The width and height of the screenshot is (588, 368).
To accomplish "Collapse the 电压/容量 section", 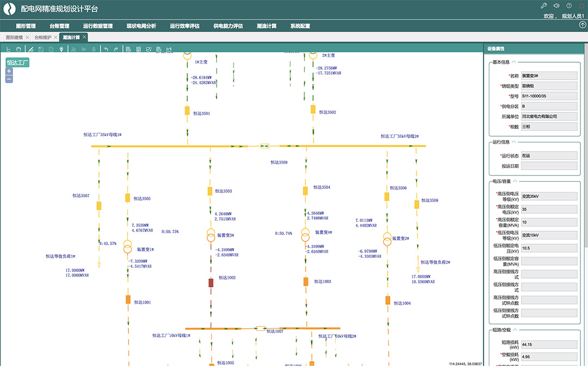I will coord(515,181).
